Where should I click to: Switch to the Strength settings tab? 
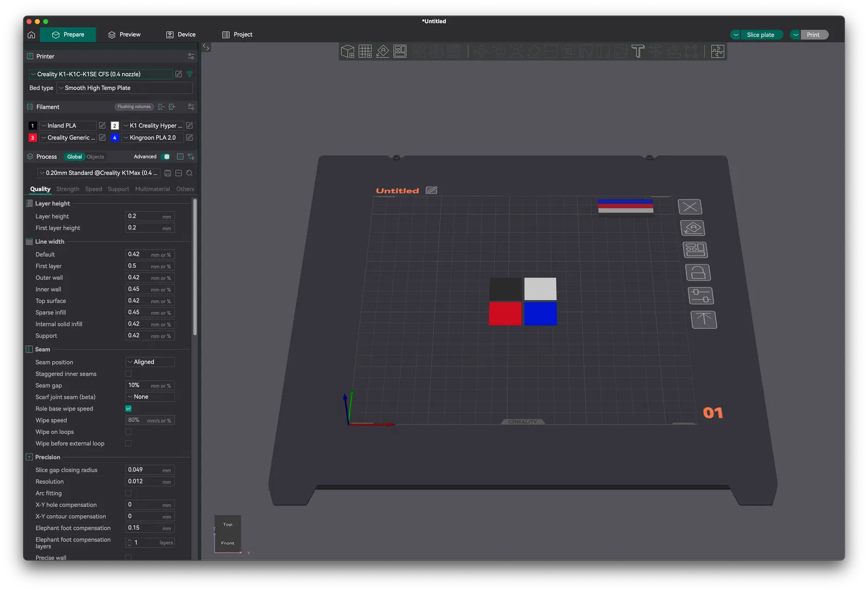pyautogui.click(x=68, y=189)
